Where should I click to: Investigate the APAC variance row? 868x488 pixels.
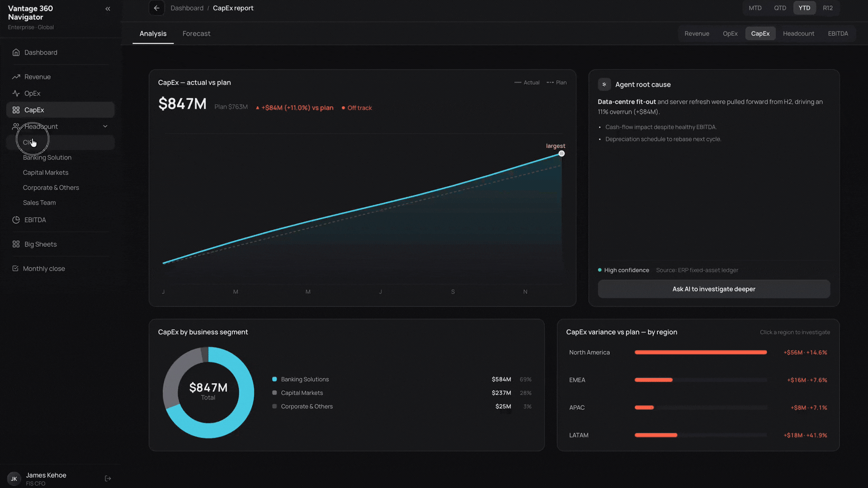(698, 408)
